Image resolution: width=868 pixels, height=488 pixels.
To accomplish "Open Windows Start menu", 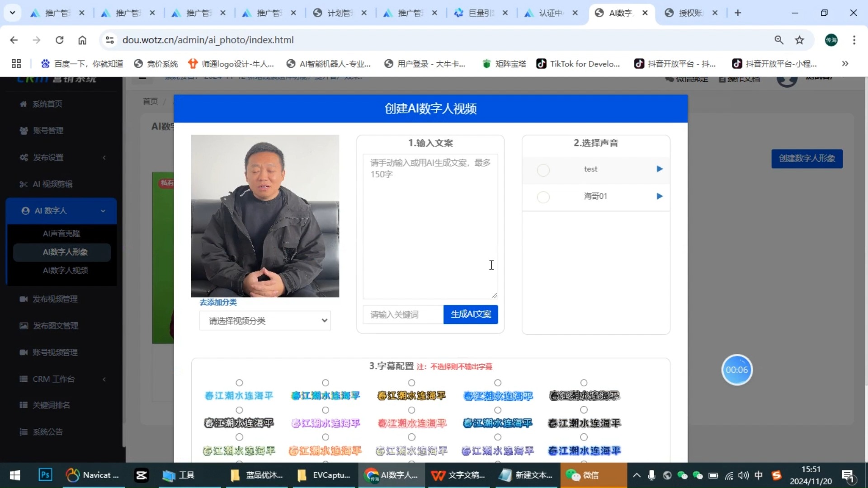I will (15, 475).
